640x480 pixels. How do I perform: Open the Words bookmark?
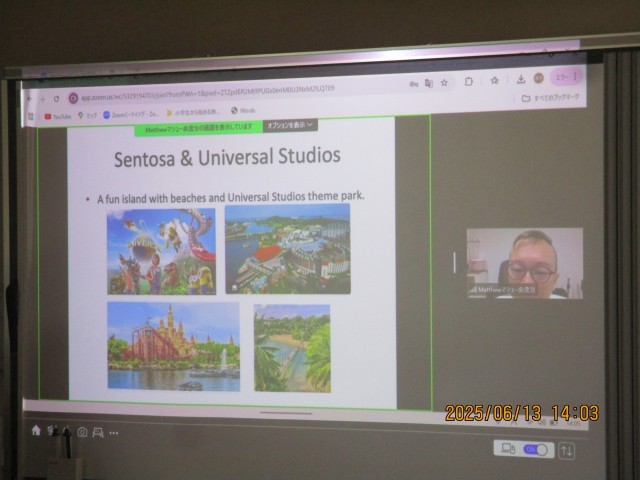pyautogui.click(x=243, y=110)
